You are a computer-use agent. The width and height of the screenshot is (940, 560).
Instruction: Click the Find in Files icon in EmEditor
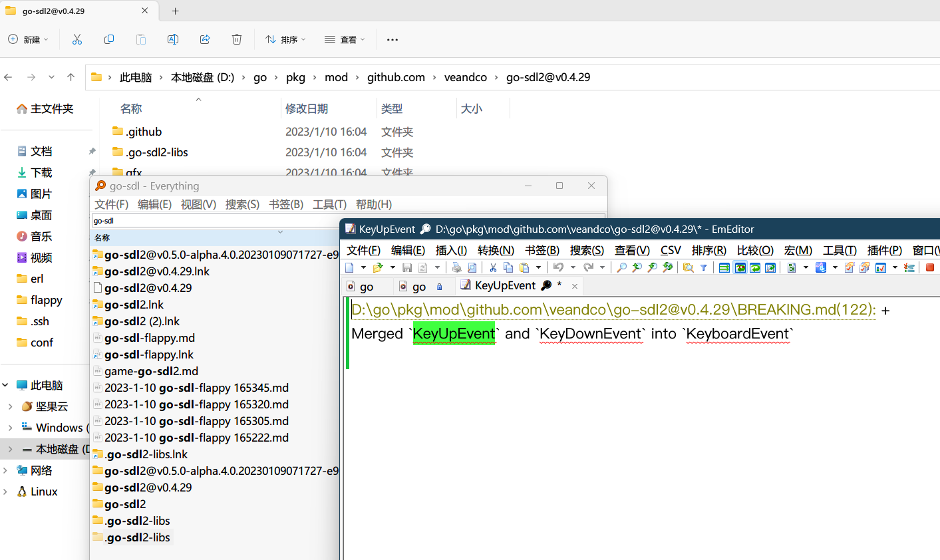coord(689,267)
